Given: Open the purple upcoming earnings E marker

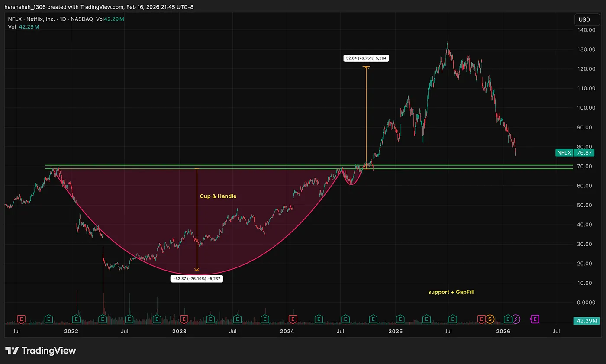Looking at the screenshot, I should pos(535,319).
